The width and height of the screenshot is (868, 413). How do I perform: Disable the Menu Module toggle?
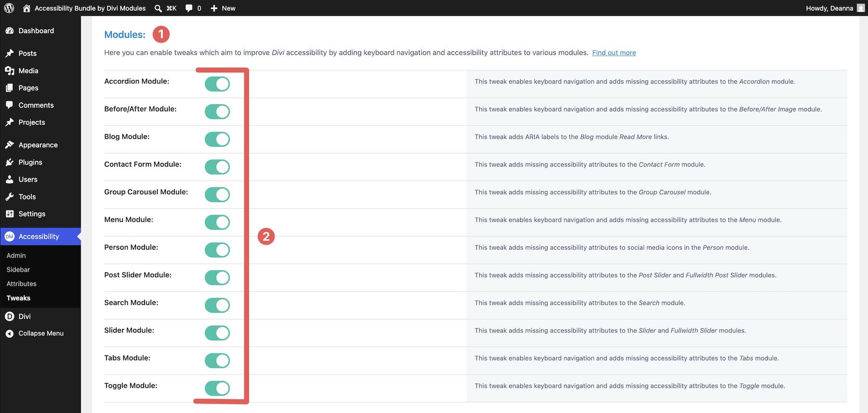[217, 222]
